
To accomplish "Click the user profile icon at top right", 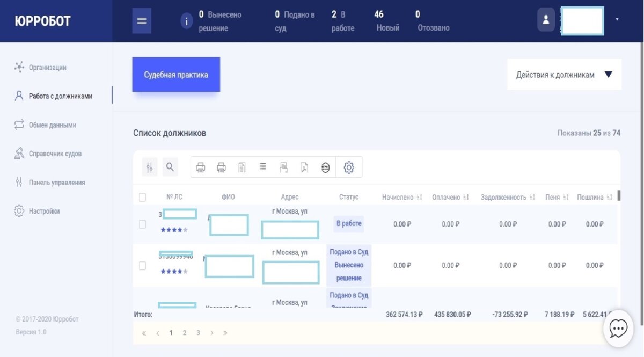I will pos(545,19).
